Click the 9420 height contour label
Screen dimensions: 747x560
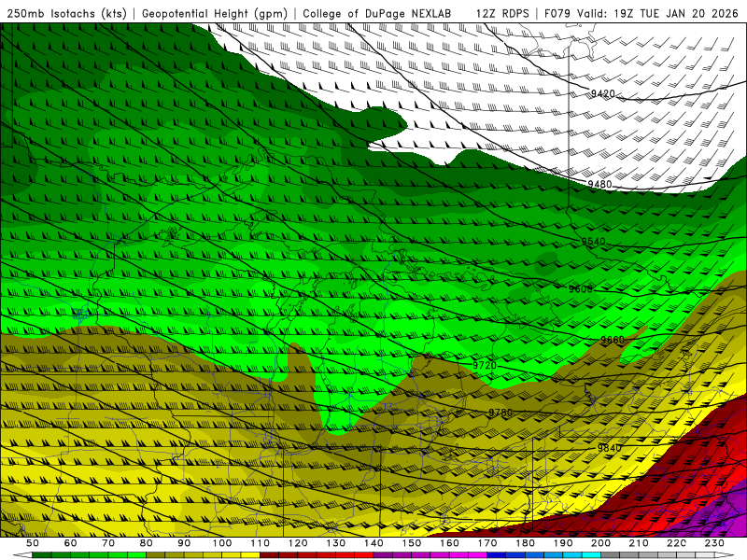[x=602, y=94]
